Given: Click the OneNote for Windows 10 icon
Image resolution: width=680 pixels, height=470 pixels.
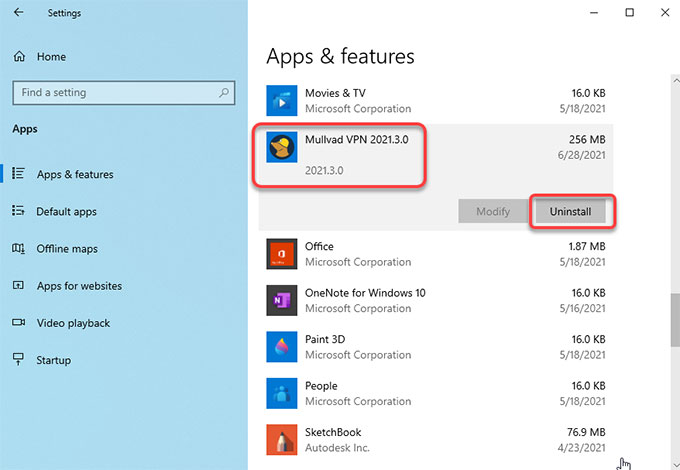Looking at the screenshot, I should (282, 300).
